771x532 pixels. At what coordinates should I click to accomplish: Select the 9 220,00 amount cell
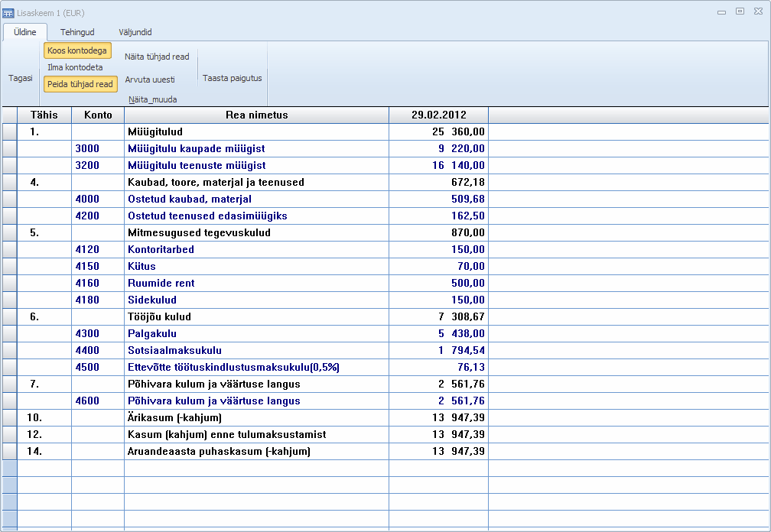point(438,148)
